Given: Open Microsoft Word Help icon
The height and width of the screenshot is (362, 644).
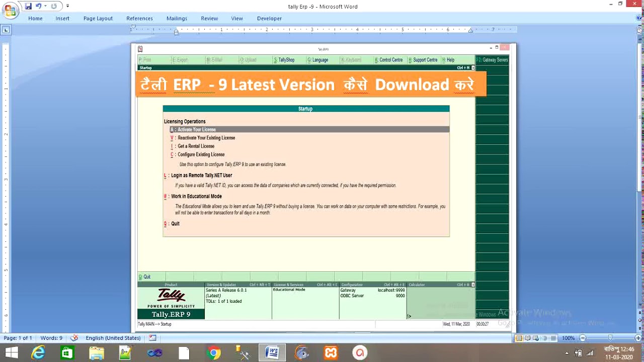Looking at the screenshot, I should coord(639,18).
